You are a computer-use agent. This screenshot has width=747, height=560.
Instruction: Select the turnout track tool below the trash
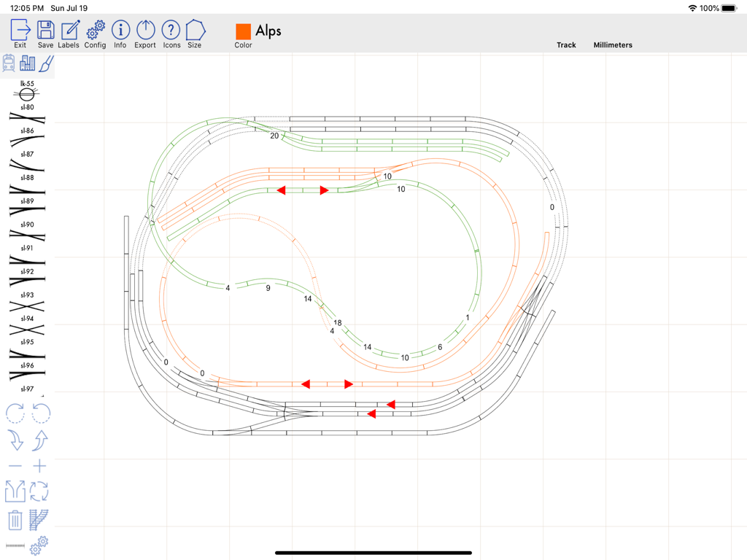tap(39, 519)
